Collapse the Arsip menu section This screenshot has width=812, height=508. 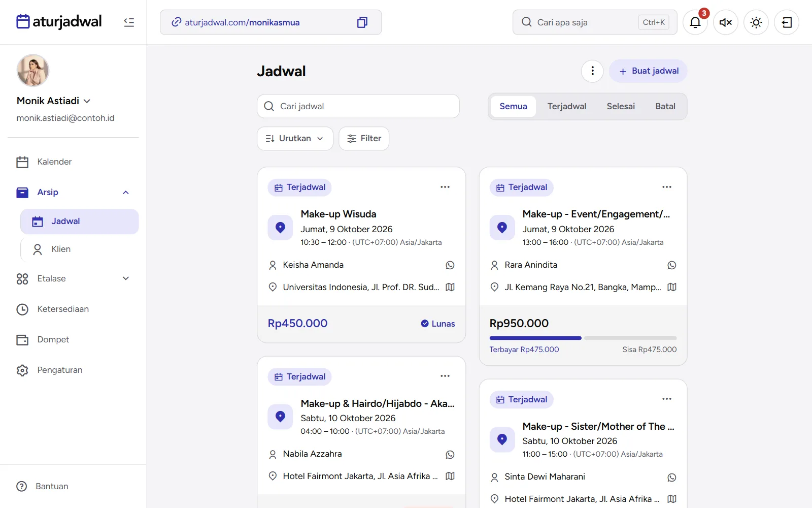(126, 192)
